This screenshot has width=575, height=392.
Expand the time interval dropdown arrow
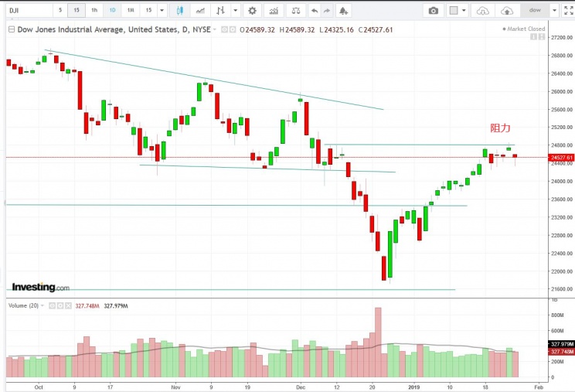coord(161,11)
